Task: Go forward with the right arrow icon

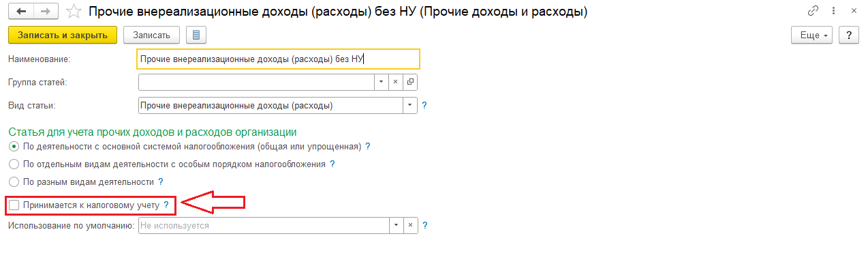Action: coord(46,12)
